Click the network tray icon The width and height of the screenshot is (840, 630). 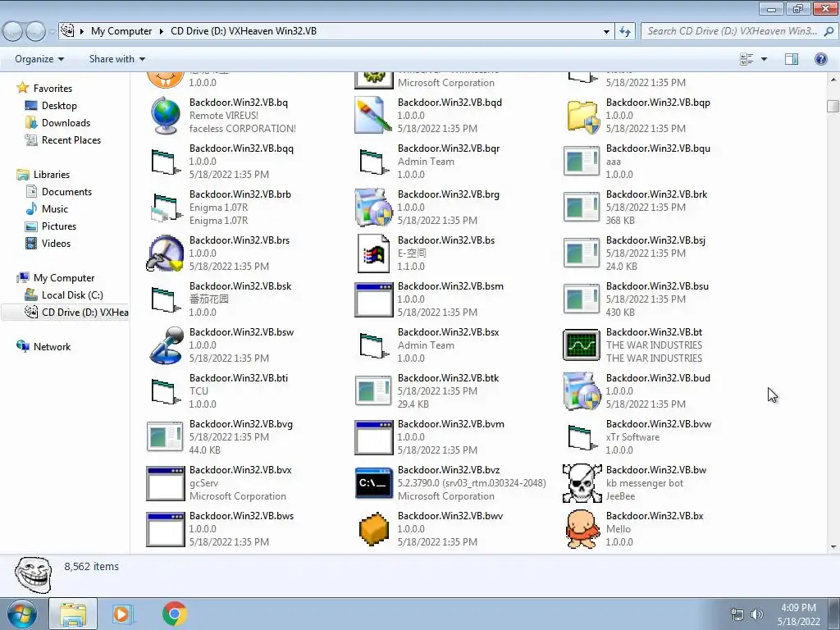pos(737,614)
